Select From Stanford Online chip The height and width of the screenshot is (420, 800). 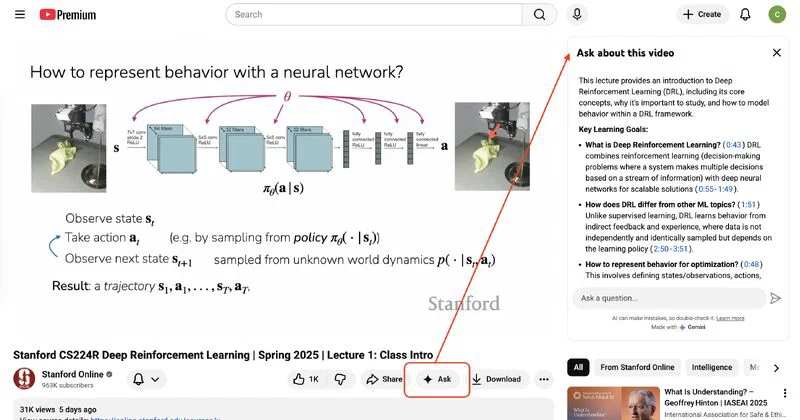637,367
